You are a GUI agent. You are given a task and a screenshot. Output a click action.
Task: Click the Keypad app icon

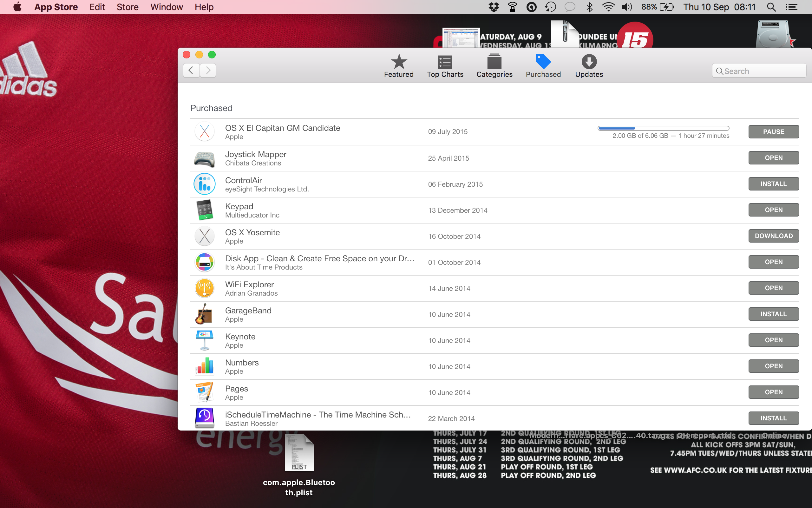coord(204,210)
